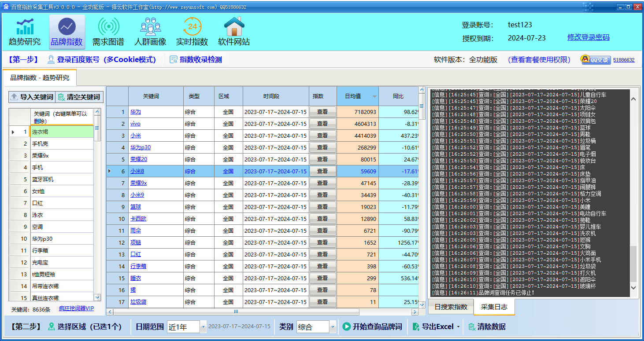Select 口红 in the keyword list
The image size is (644, 341).
[62, 203]
